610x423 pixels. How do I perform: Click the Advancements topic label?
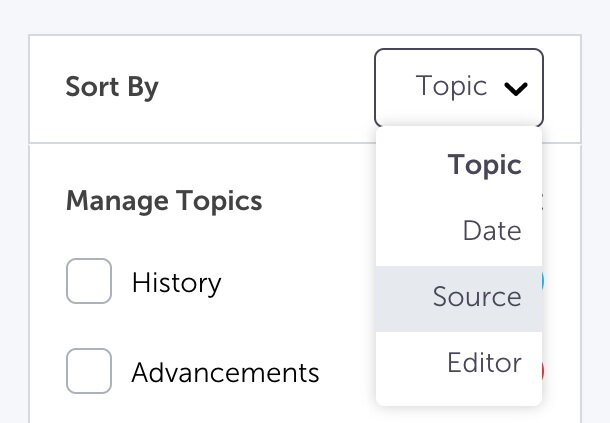pyautogui.click(x=225, y=374)
